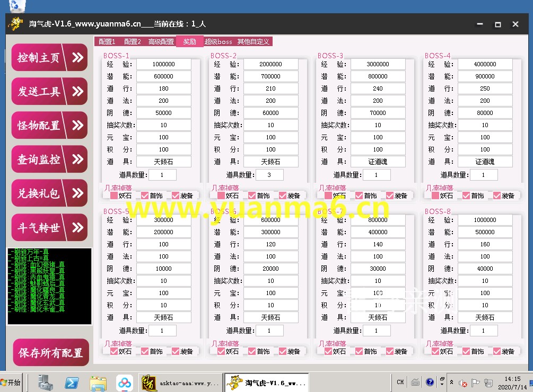The height and width of the screenshot is (392, 533).
Task: Click BOSS-1 道行 field showing 180
Action: click(163, 88)
